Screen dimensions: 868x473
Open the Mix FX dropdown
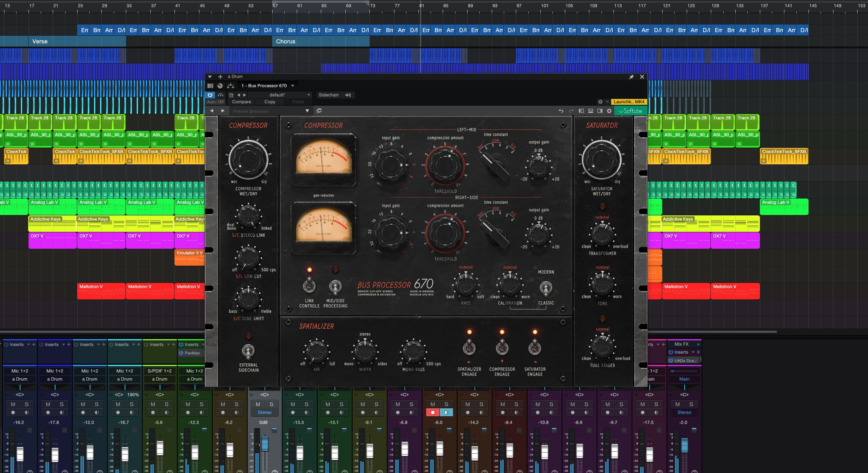pyautogui.click(x=684, y=344)
